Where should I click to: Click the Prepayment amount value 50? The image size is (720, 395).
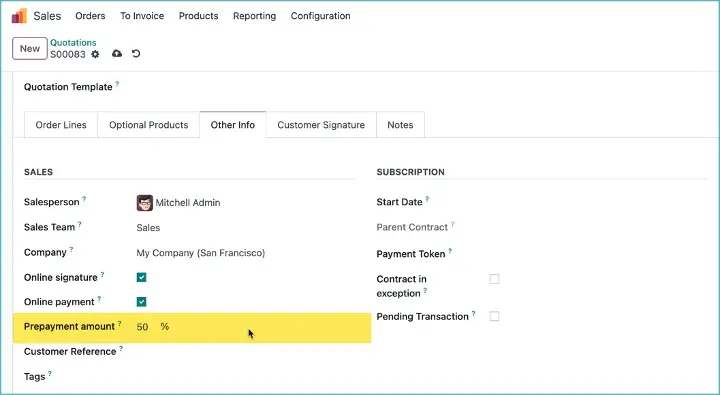[142, 327]
